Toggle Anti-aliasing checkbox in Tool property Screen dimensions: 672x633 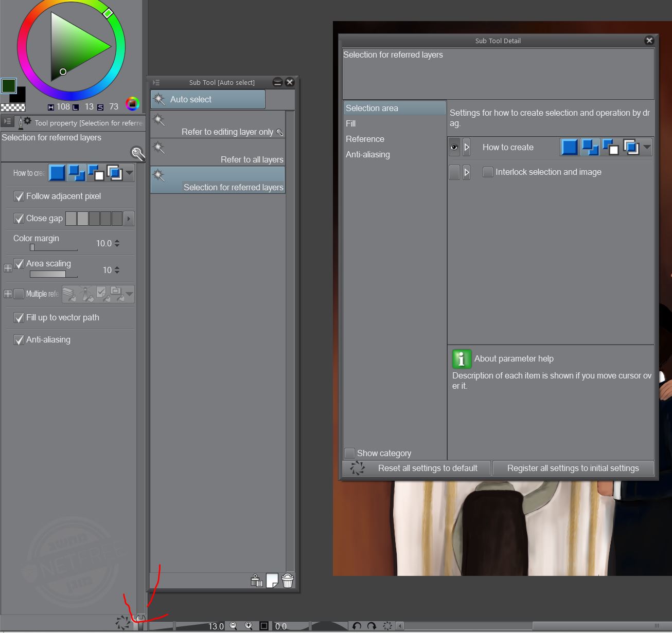(x=19, y=340)
